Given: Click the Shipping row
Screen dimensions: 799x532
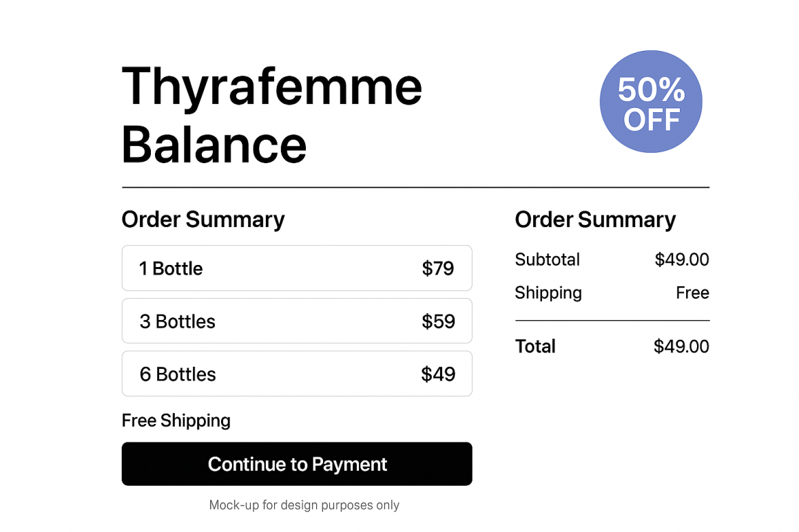Looking at the screenshot, I should [548, 292].
